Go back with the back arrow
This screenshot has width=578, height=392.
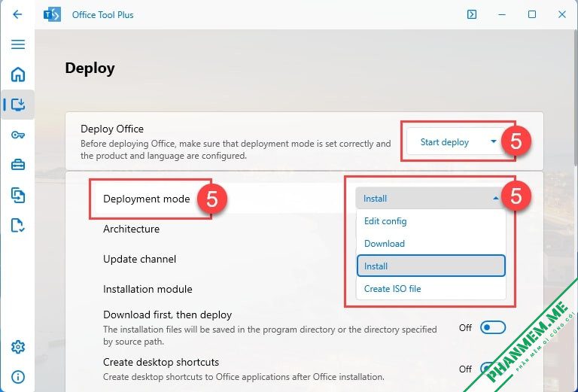tap(17, 14)
